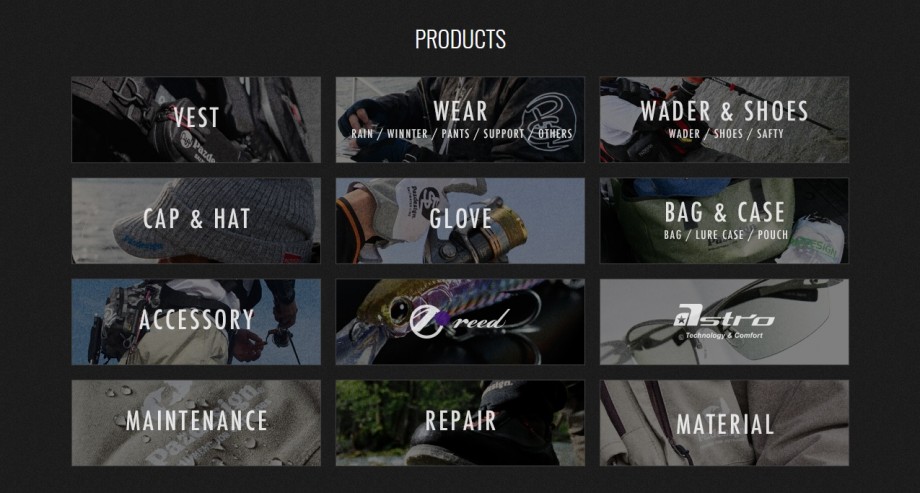Click the Technology & Comfort tagline

click(x=724, y=336)
